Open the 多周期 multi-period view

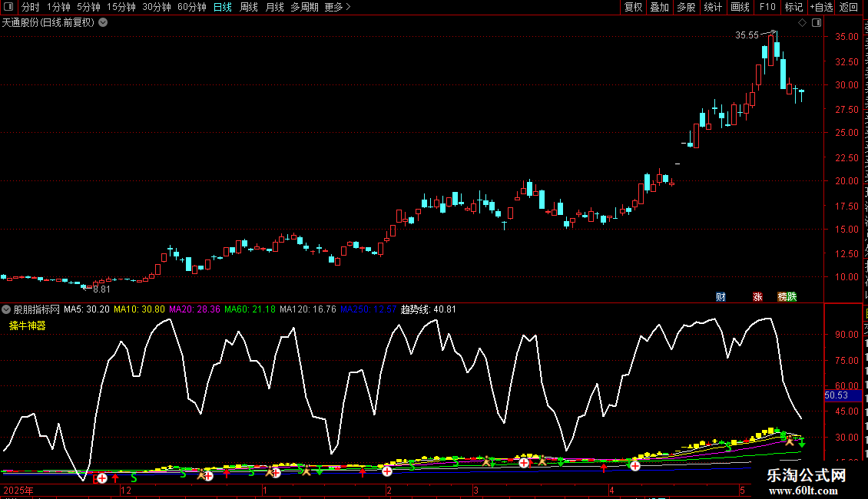point(304,7)
